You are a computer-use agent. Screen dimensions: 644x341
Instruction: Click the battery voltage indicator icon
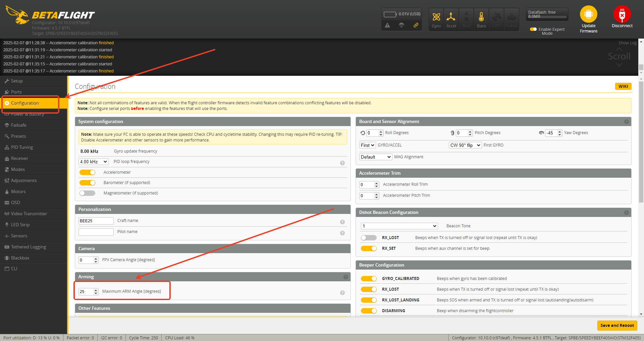click(x=390, y=14)
